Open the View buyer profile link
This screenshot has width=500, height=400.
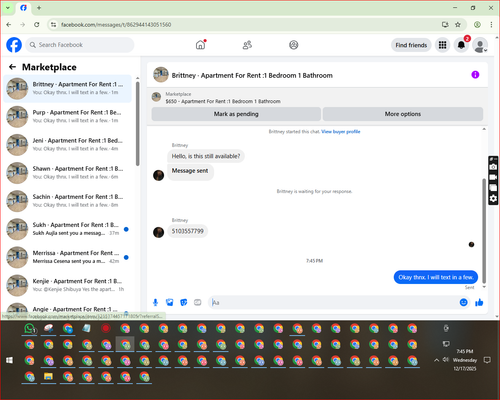pos(341,132)
